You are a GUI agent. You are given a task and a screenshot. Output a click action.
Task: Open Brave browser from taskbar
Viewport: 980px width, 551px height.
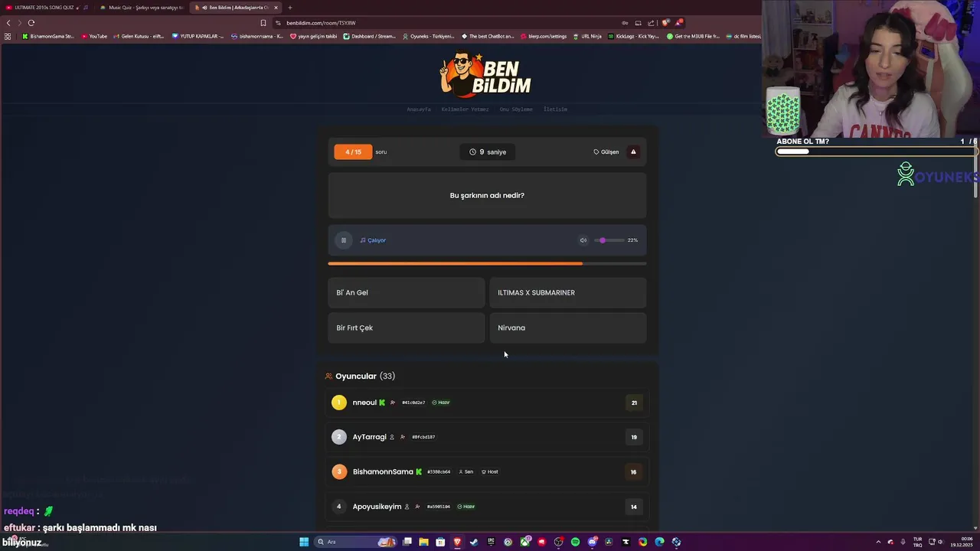coord(457,542)
